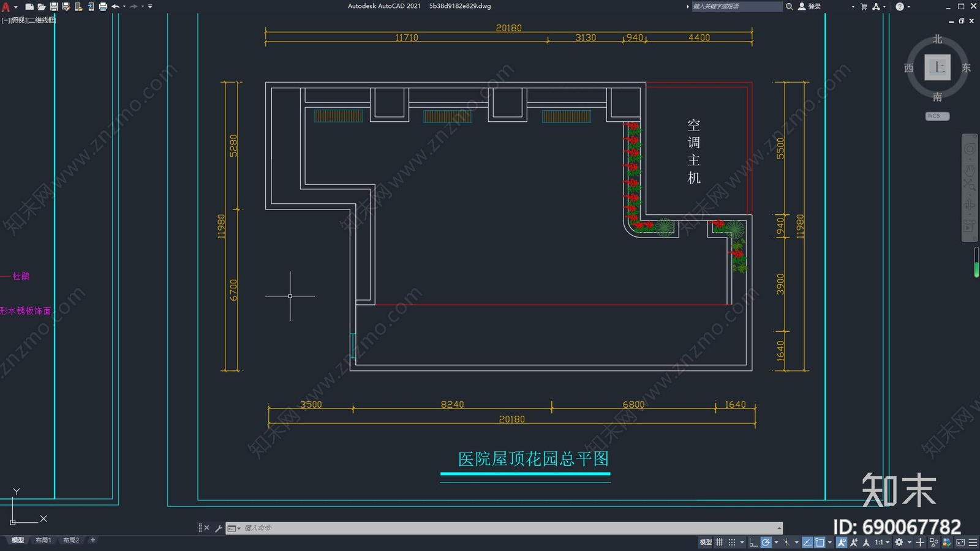Click Save to Web & Mobile icon

click(91, 6)
